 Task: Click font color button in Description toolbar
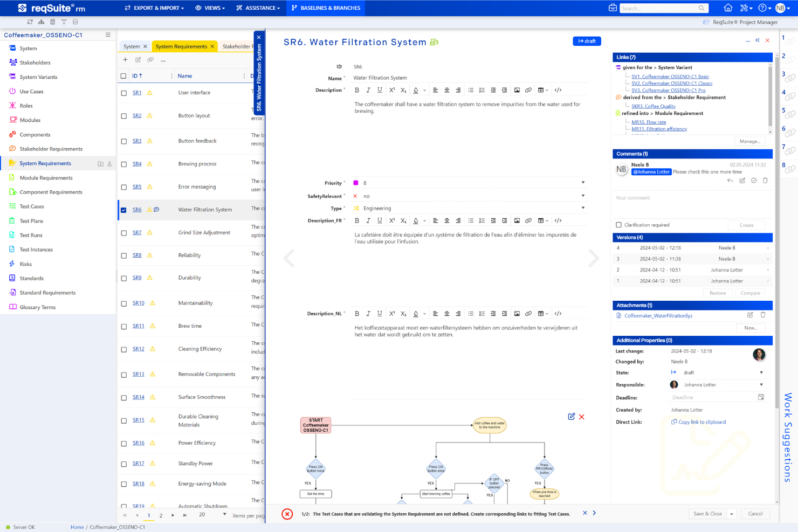tap(416, 90)
